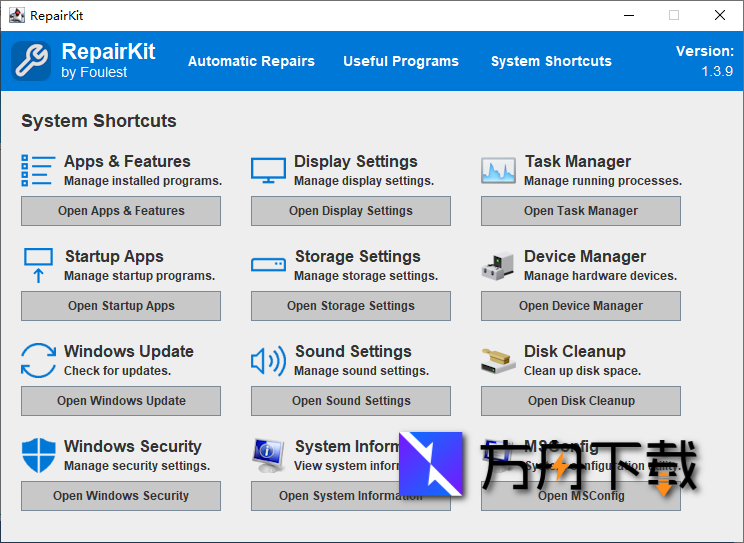Click the Open Windows Update button
This screenshot has width=744, height=543.
(x=121, y=401)
